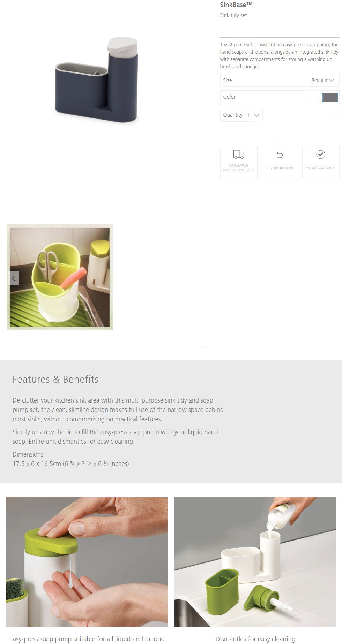Click the SinkBase product title
Image resolution: width=342 pixels, height=644 pixels.
tap(236, 5)
